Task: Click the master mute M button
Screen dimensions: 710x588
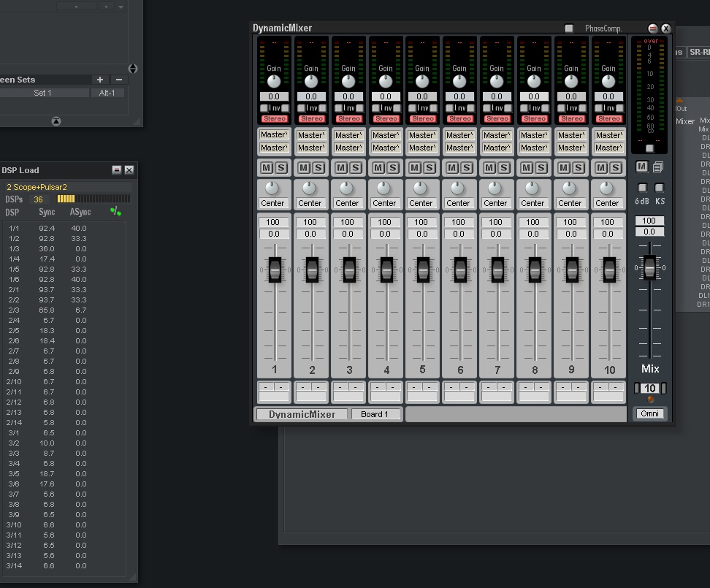Action: coord(641,167)
